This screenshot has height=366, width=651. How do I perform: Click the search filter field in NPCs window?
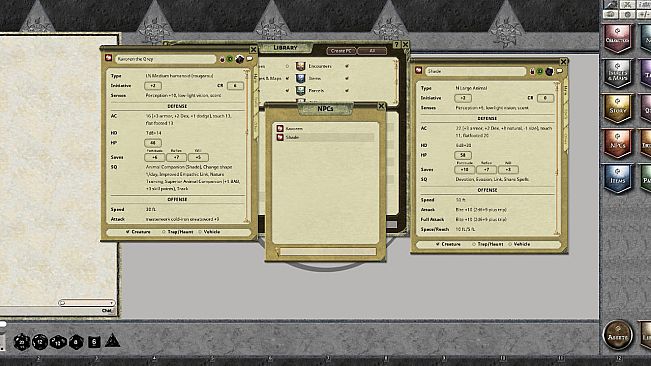328,251
